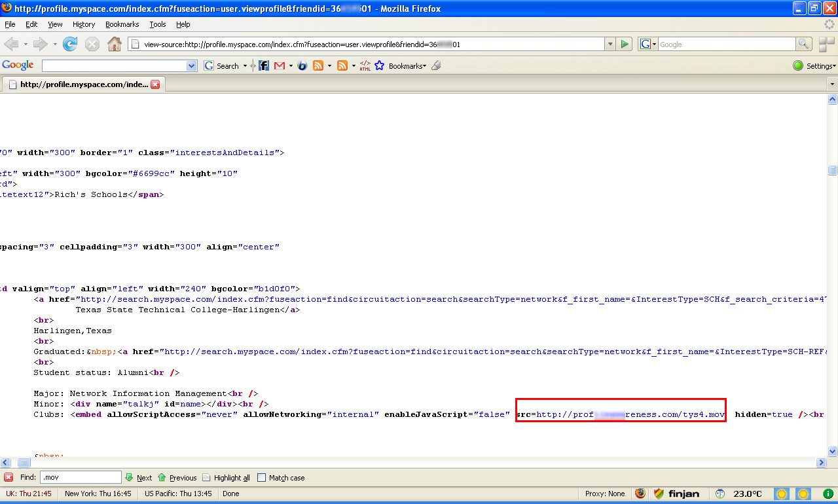
Task: Find Previous match button
Action: [x=177, y=478]
